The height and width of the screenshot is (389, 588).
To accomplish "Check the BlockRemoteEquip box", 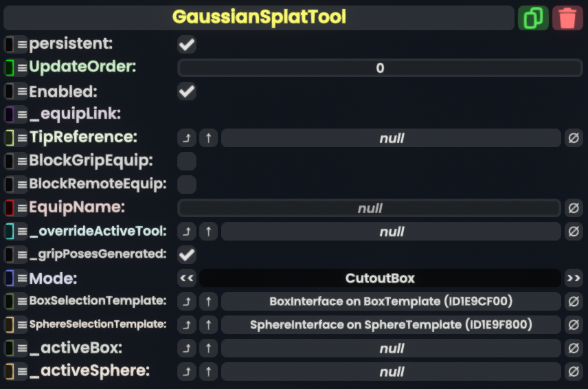I will tap(186, 185).
